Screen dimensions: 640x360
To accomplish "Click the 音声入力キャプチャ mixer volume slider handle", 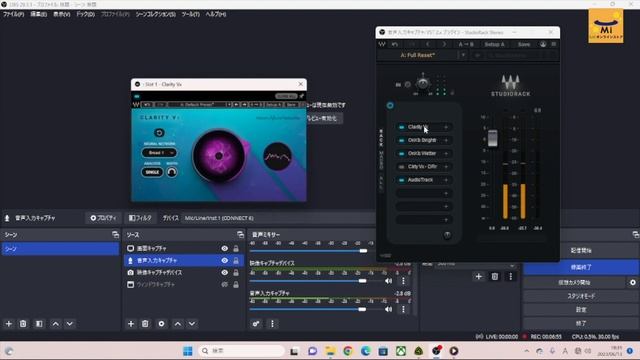I will [x=362, y=309].
